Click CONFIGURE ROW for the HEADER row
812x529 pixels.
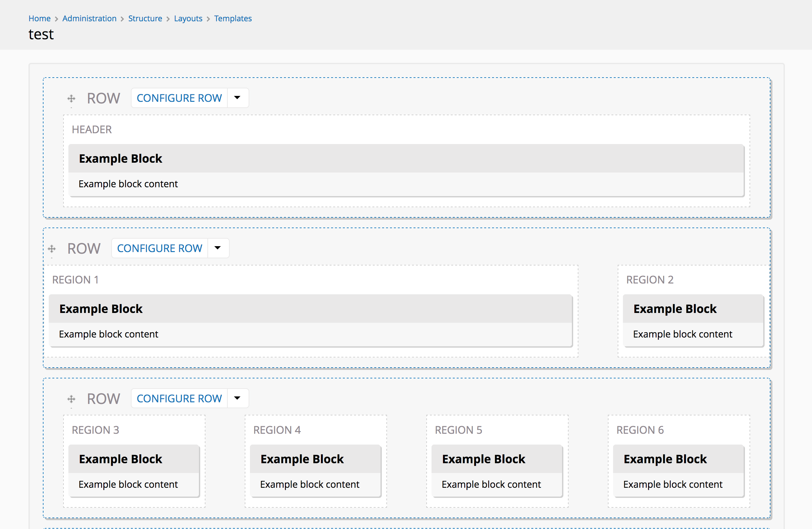(180, 98)
